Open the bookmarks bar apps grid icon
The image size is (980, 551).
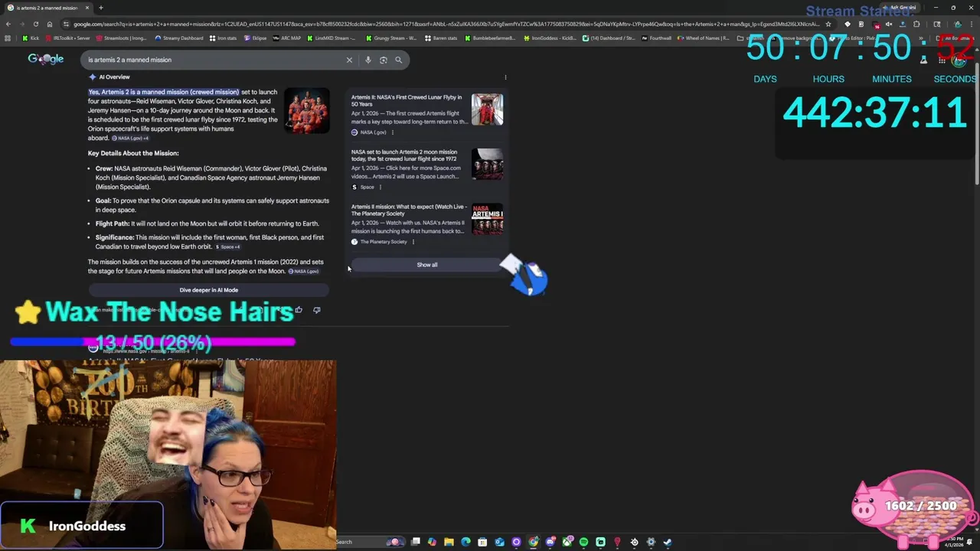pyautogui.click(x=8, y=37)
